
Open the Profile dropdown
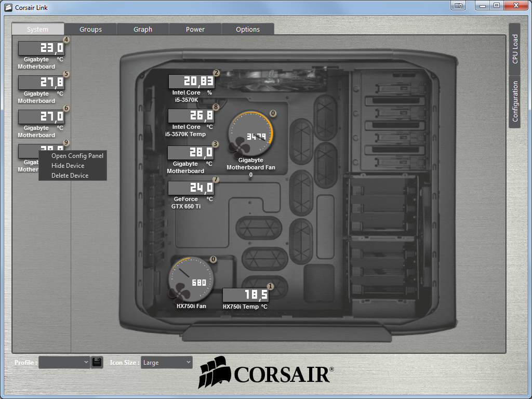coord(64,362)
